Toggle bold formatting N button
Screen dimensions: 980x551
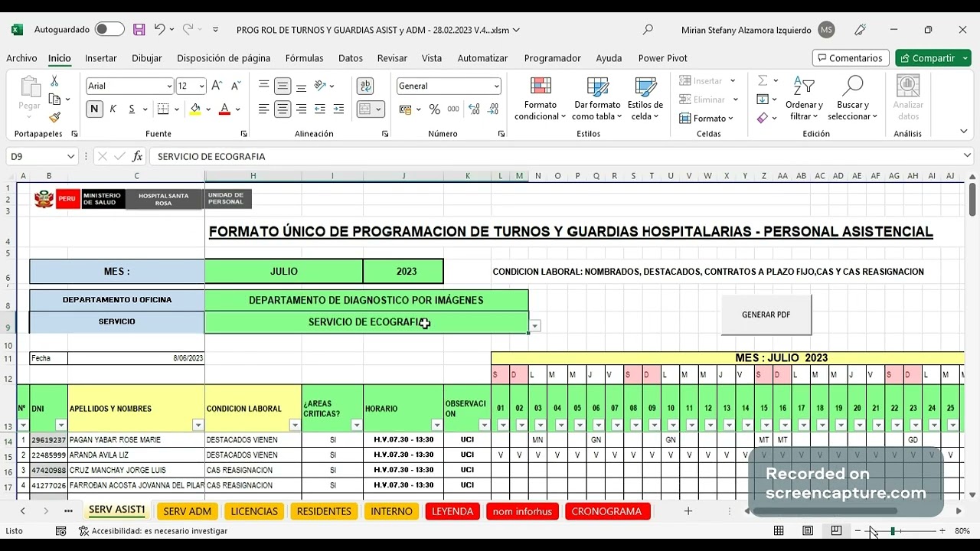click(x=94, y=109)
